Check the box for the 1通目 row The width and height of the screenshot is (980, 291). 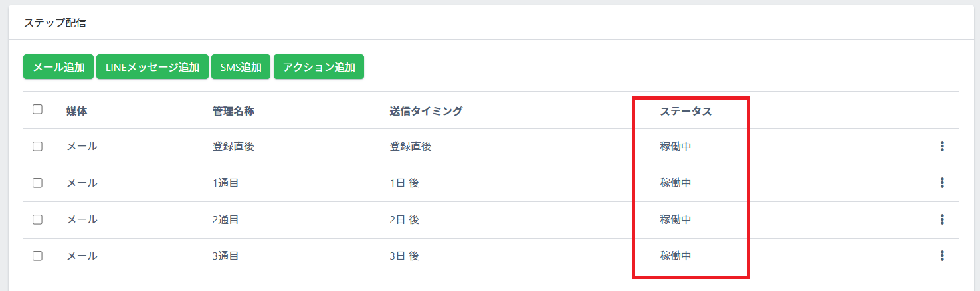(37, 183)
